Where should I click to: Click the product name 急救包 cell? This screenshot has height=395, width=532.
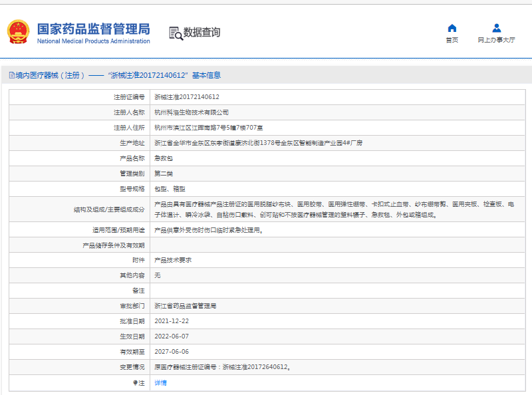[164, 158]
